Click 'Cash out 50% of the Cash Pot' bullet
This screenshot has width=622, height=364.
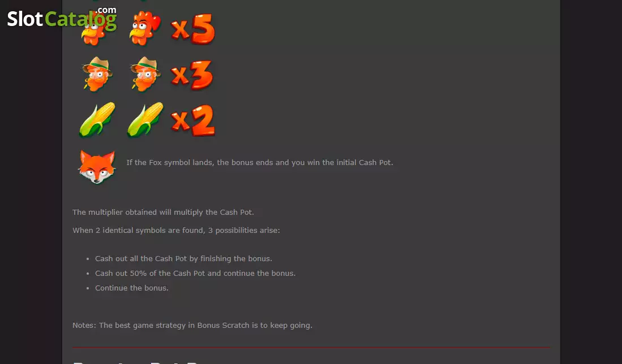(195, 274)
